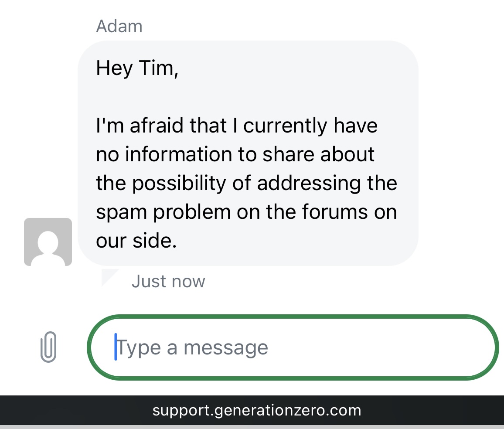Focus the Type a message field
The width and height of the screenshot is (504, 429).
[x=293, y=347]
